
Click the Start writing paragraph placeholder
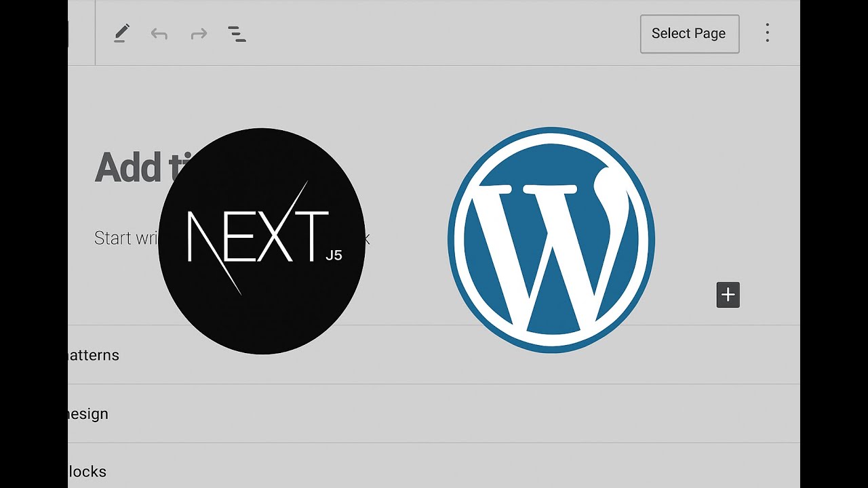(x=232, y=239)
